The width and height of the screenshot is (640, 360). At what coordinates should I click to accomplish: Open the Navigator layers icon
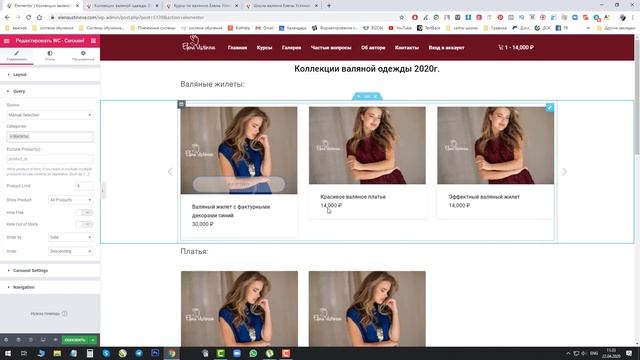[18, 340]
